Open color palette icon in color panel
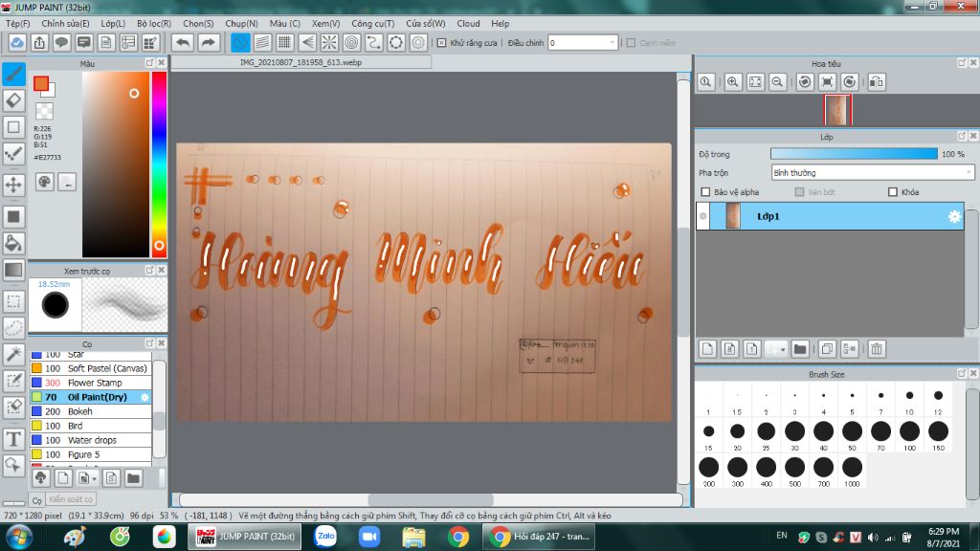 click(x=44, y=182)
